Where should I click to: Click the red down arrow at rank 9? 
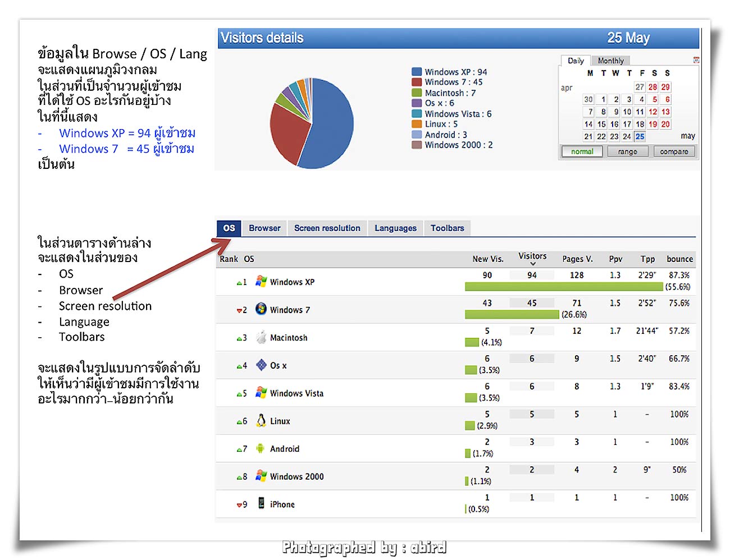pos(239,505)
